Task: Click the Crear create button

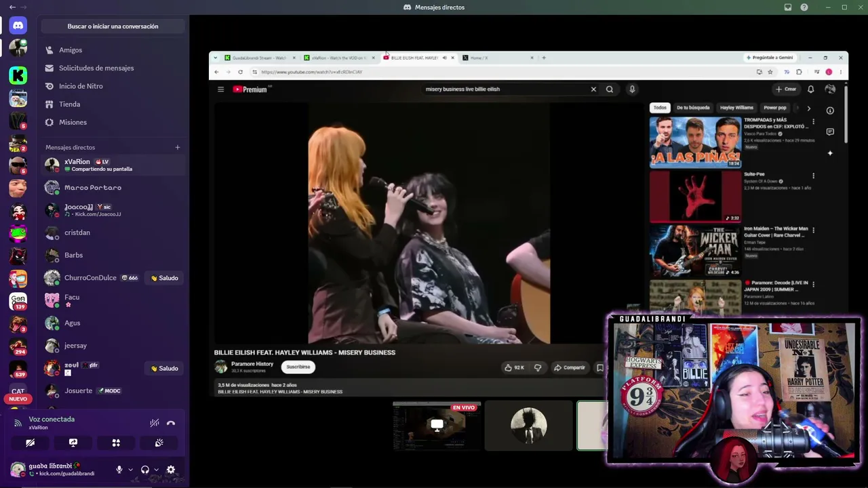Action: pyautogui.click(x=786, y=89)
